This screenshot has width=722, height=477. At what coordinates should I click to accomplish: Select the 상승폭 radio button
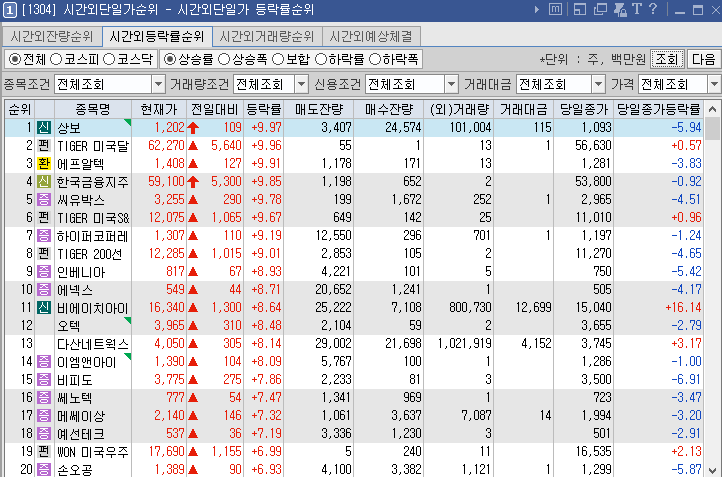(224, 59)
